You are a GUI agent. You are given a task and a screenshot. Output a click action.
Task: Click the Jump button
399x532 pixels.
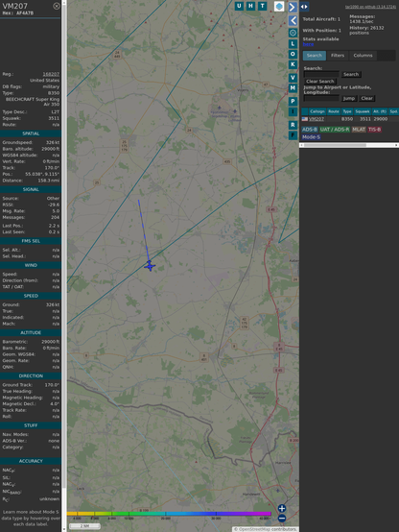coord(348,98)
